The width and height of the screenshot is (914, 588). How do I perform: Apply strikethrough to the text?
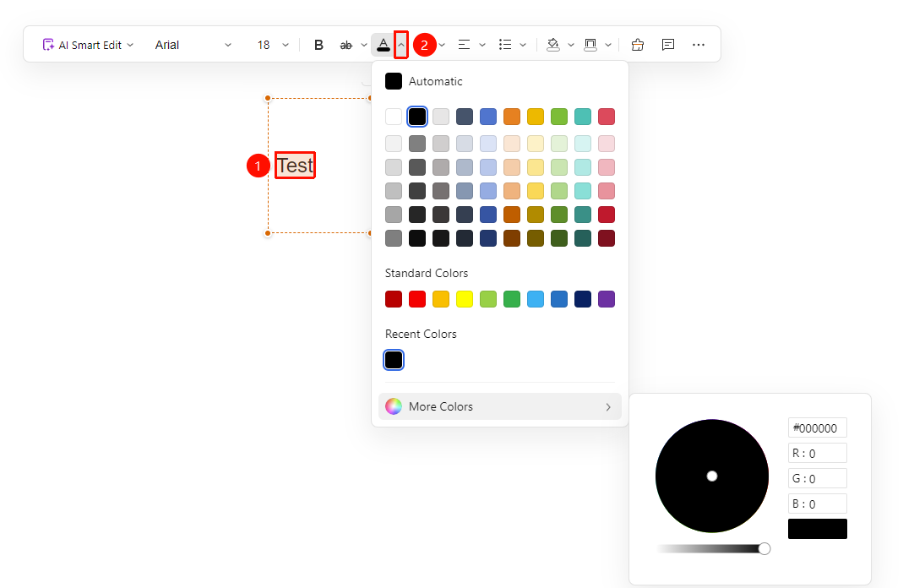(346, 45)
